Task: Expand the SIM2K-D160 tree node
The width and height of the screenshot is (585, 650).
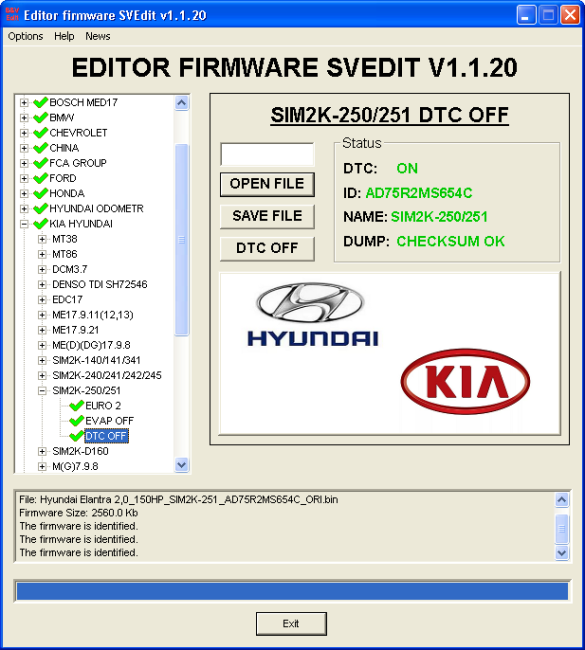Action: tap(42, 451)
